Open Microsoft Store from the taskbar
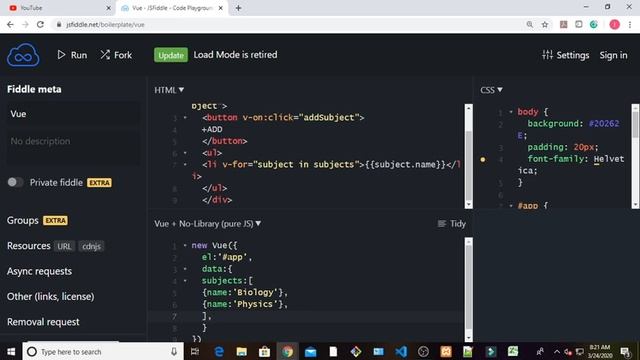Image resolution: width=640 pixels, height=360 pixels. point(264,351)
